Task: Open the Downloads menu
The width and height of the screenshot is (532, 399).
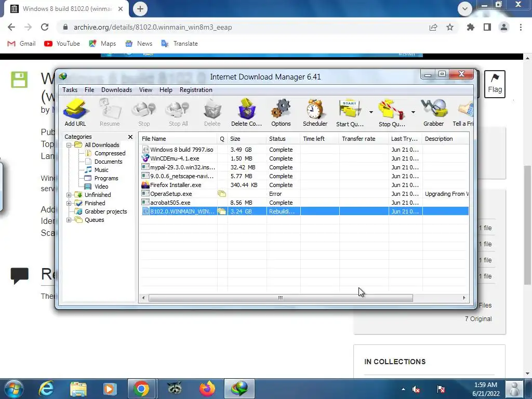Action: (117, 90)
